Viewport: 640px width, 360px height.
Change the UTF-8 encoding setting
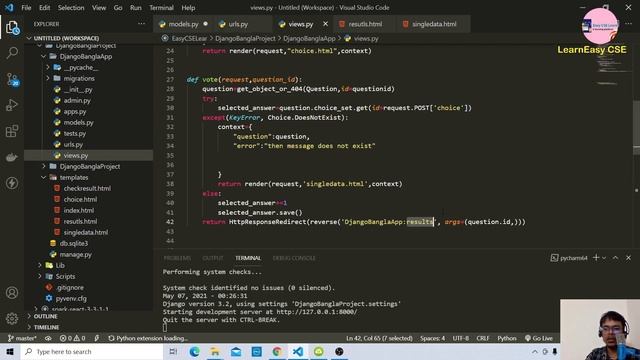[460, 338]
